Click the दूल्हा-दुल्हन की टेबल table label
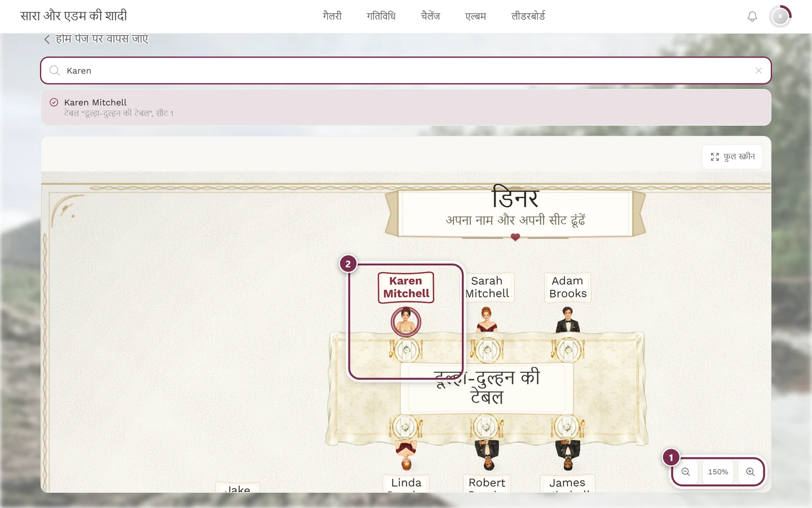Viewport: 812px width, 508px height. pyautogui.click(x=487, y=387)
